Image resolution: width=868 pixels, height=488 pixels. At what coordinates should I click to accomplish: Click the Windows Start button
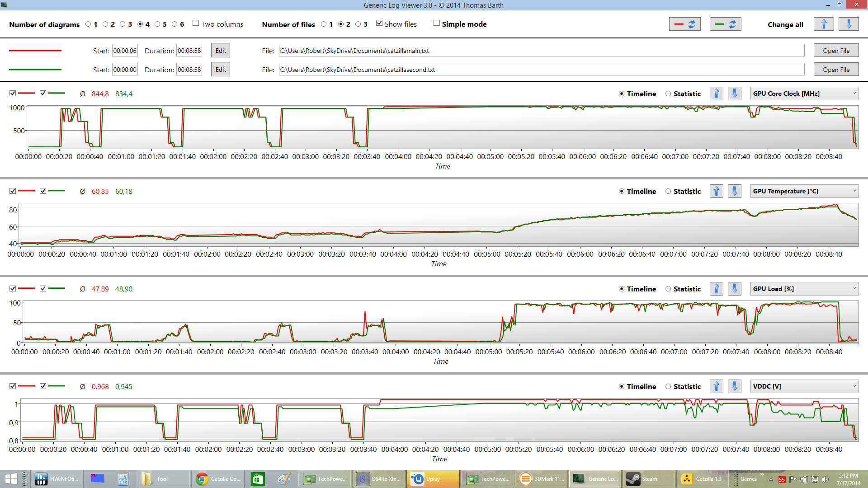click(11, 479)
